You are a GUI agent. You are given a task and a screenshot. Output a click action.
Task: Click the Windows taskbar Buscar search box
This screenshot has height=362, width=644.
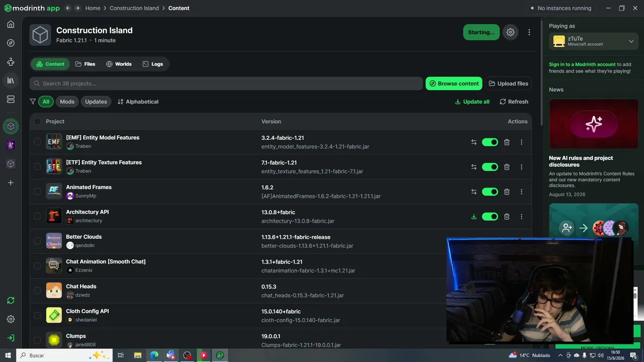(x=64, y=355)
